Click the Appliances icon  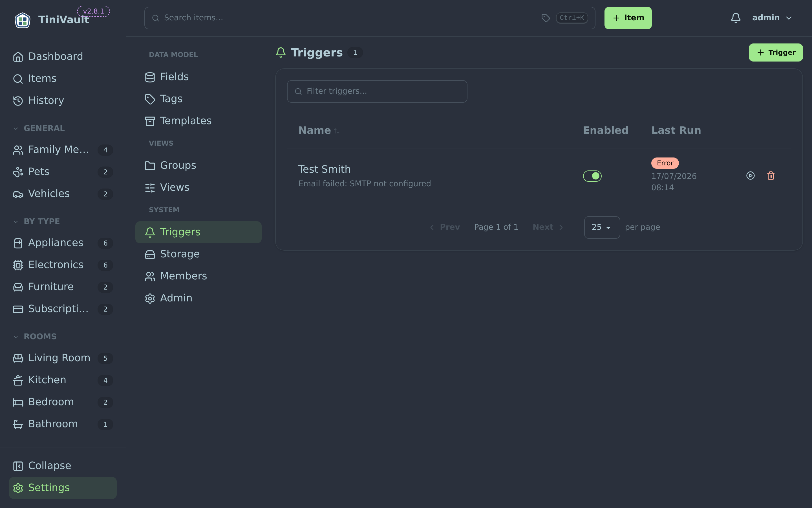coord(18,243)
